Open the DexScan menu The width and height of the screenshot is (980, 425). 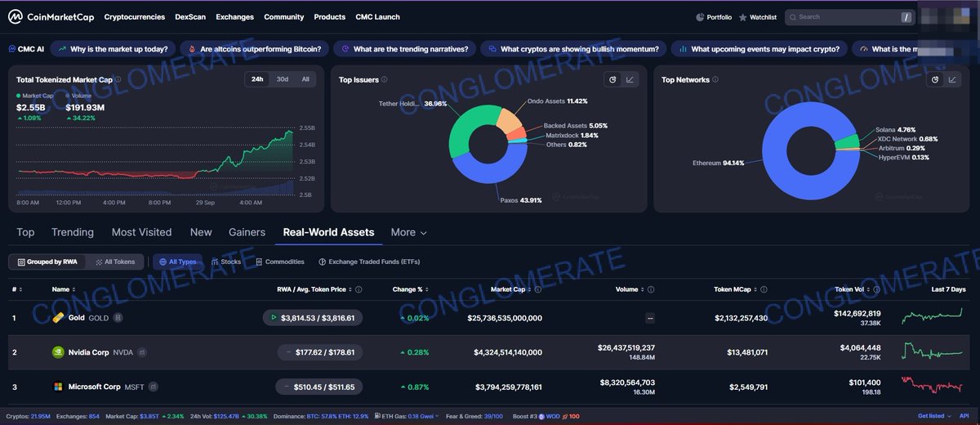pyautogui.click(x=190, y=16)
